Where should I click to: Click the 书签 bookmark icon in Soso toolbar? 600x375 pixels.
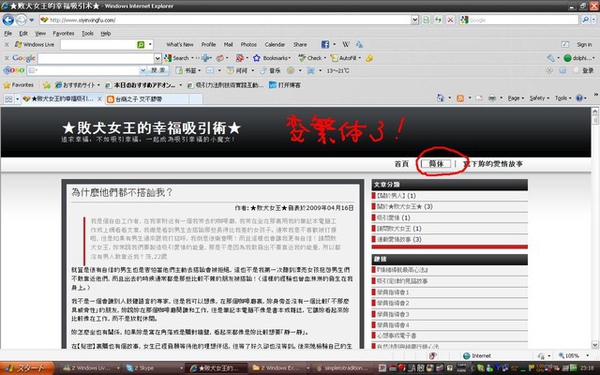point(188,70)
